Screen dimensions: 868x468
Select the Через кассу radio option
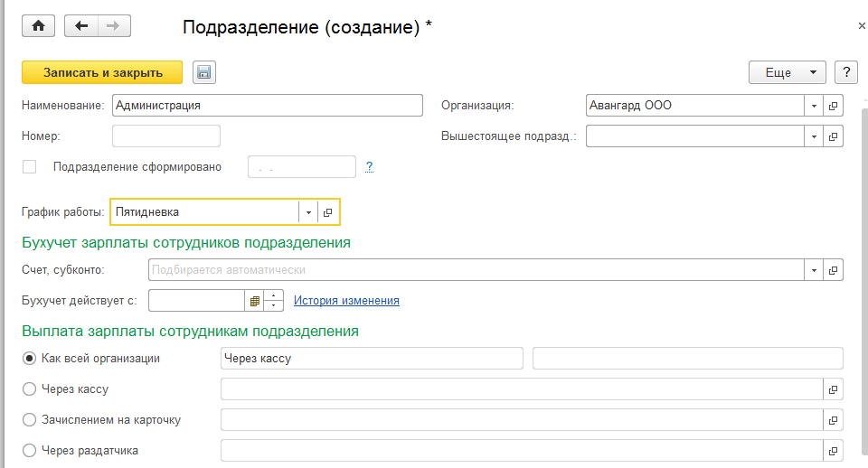[30, 389]
